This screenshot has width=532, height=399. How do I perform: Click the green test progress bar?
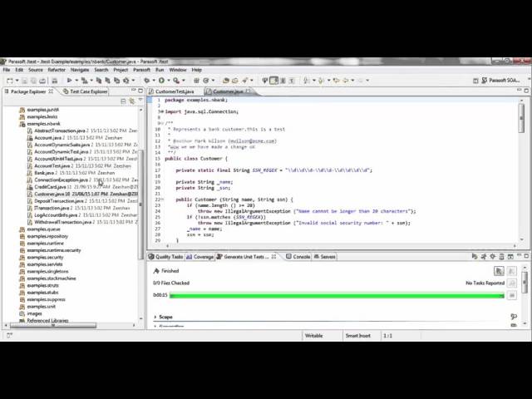337,296
